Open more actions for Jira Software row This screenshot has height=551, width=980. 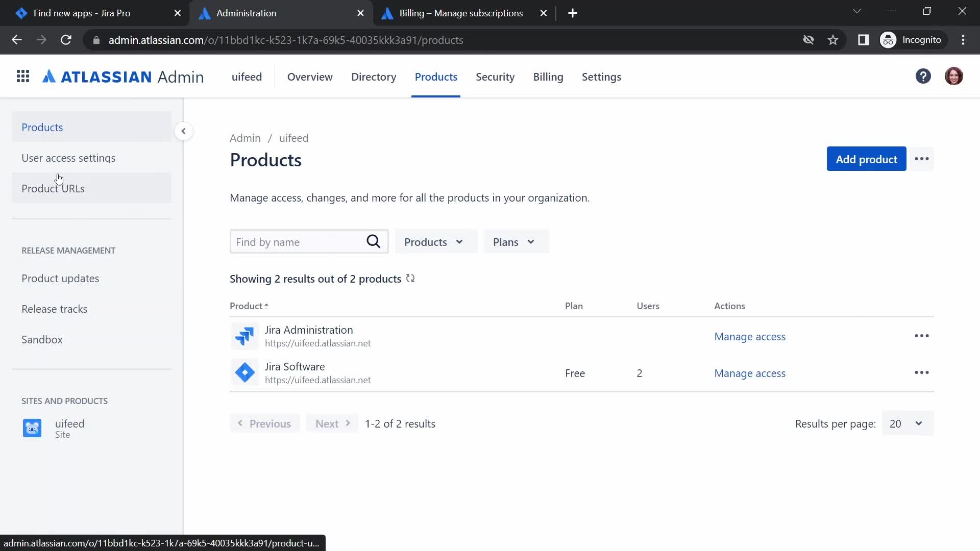tap(921, 373)
